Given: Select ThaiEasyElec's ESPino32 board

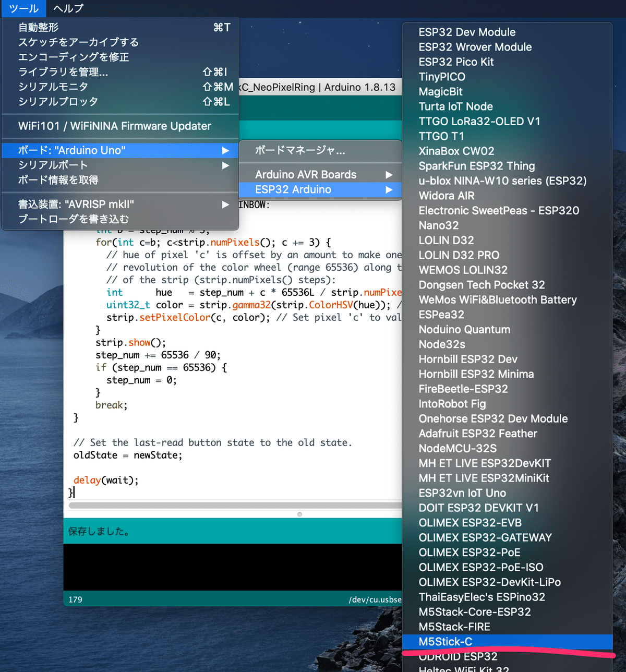Looking at the screenshot, I should coord(507,597).
